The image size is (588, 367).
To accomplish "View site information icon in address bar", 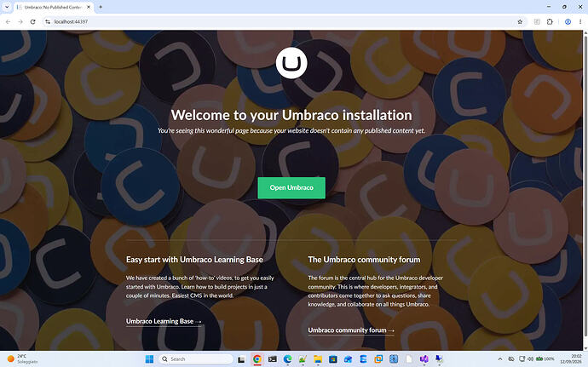I will pos(48,22).
